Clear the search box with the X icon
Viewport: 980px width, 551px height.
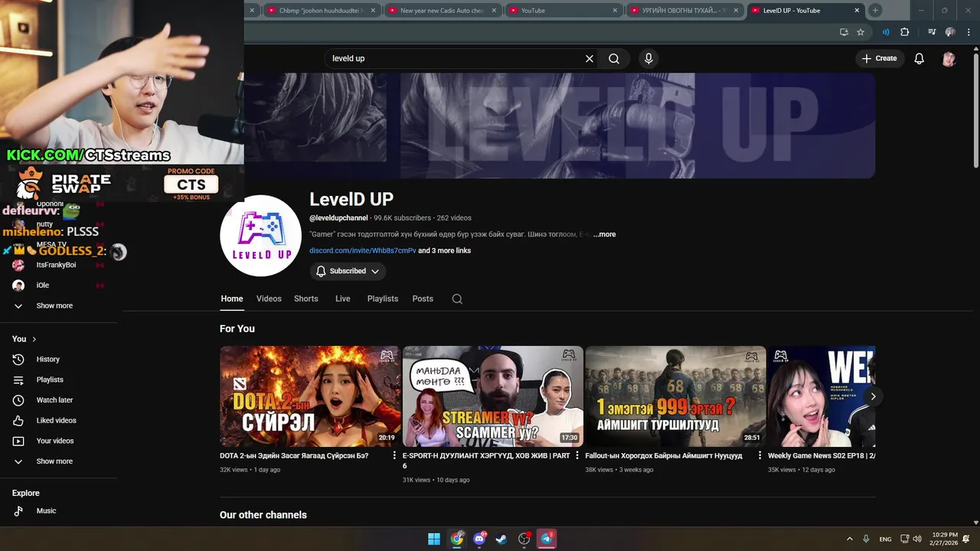[590, 59]
